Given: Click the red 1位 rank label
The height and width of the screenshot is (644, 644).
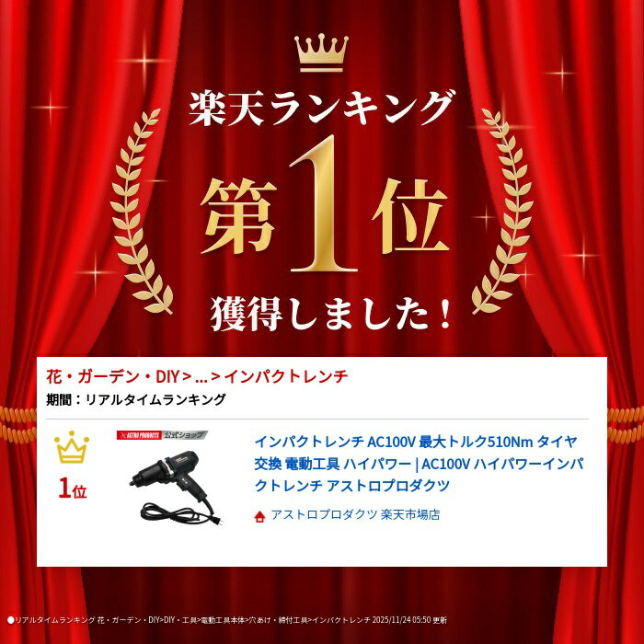Looking at the screenshot, I should tap(73, 489).
